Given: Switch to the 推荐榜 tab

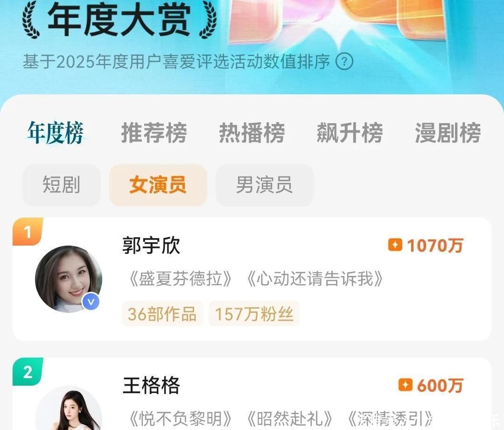Looking at the screenshot, I should coord(154,133).
